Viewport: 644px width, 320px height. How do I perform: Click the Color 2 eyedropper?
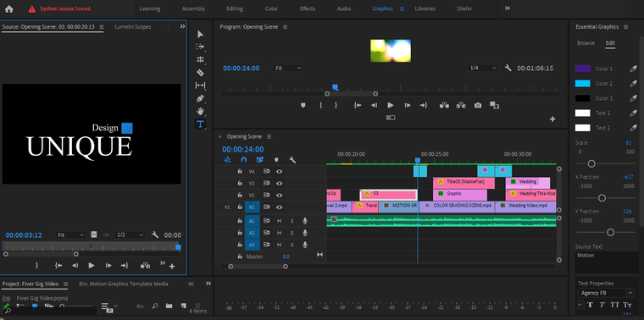click(x=633, y=84)
